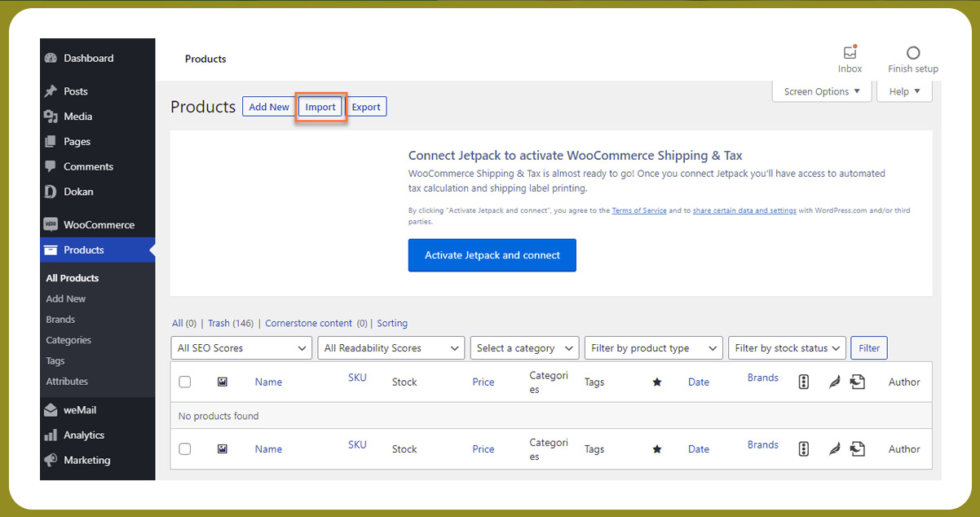Click the image thumbnail icon in the header row
This screenshot has height=517, width=980.
coord(223,382)
